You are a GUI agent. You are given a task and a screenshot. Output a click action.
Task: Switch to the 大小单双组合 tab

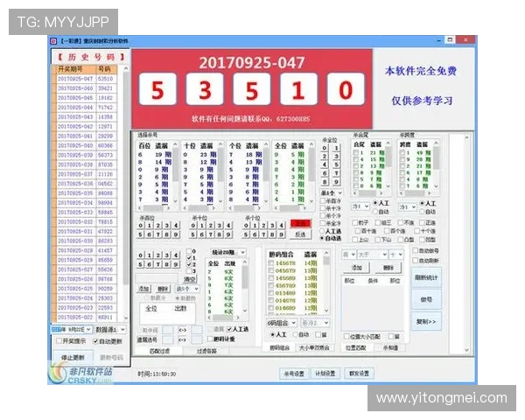coord(312,347)
